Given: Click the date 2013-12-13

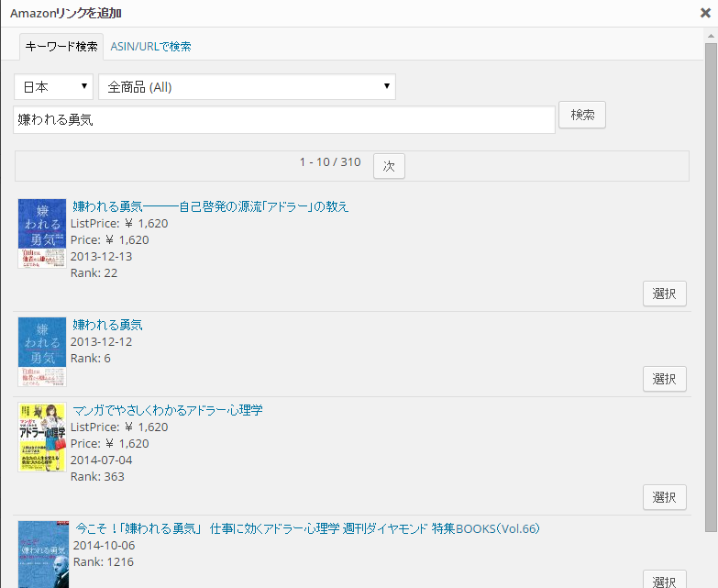Looking at the screenshot, I should click(x=101, y=257).
